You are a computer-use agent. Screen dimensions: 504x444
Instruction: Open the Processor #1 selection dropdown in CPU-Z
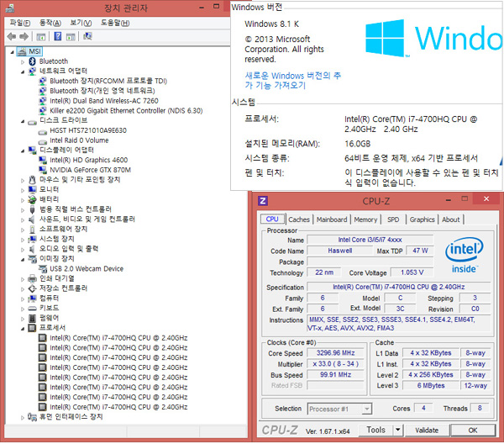click(367, 409)
